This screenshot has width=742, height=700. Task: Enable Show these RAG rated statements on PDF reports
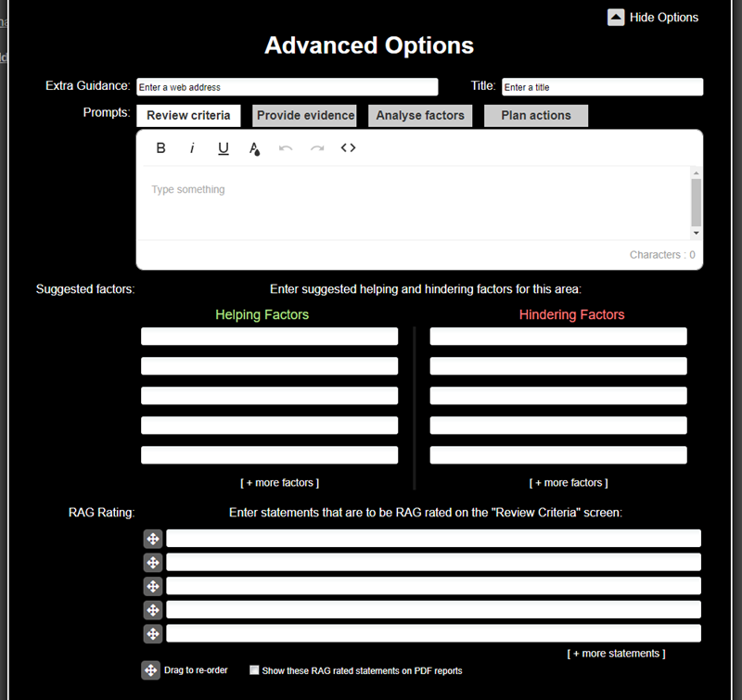(x=254, y=670)
